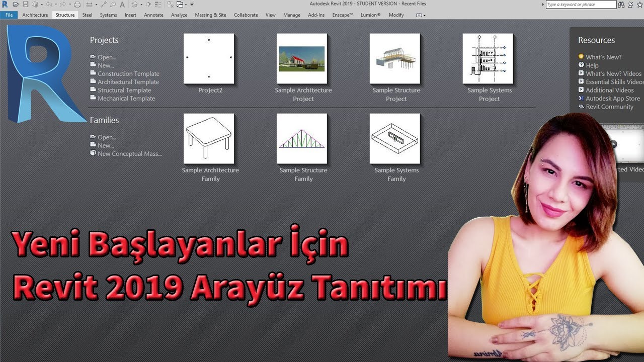This screenshot has width=644, height=362.
Task: Expand the Redo history dropdown arrow
Action: point(70,4)
